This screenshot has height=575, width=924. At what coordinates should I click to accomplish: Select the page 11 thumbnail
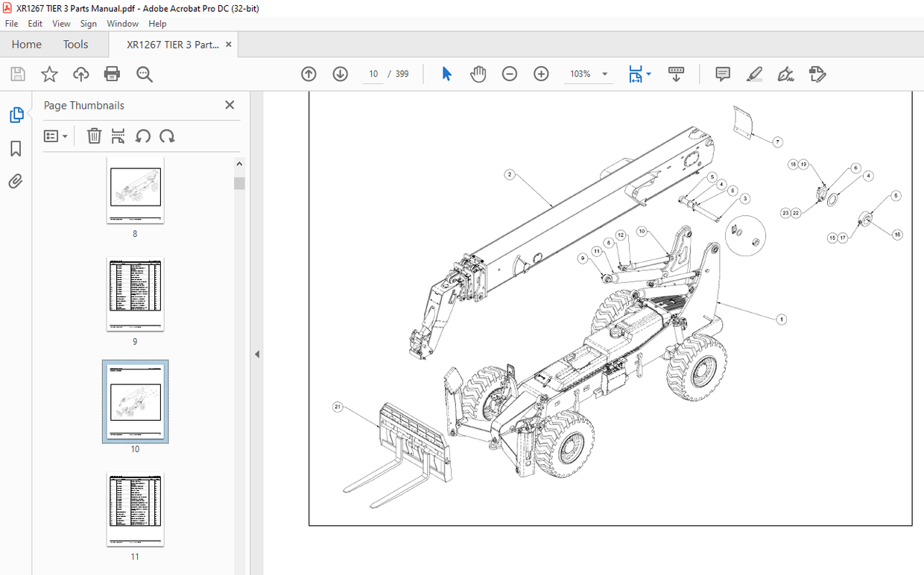pyautogui.click(x=135, y=509)
